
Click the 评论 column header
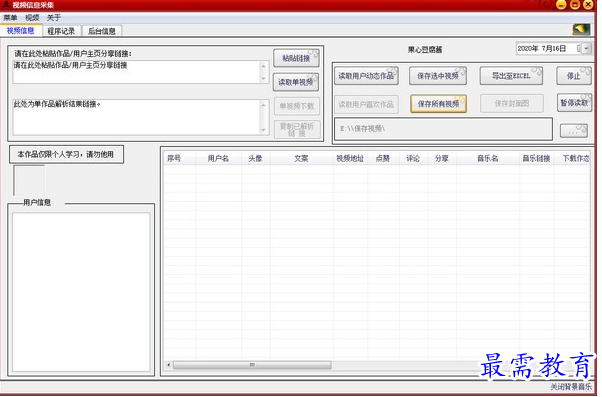coord(413,158)
